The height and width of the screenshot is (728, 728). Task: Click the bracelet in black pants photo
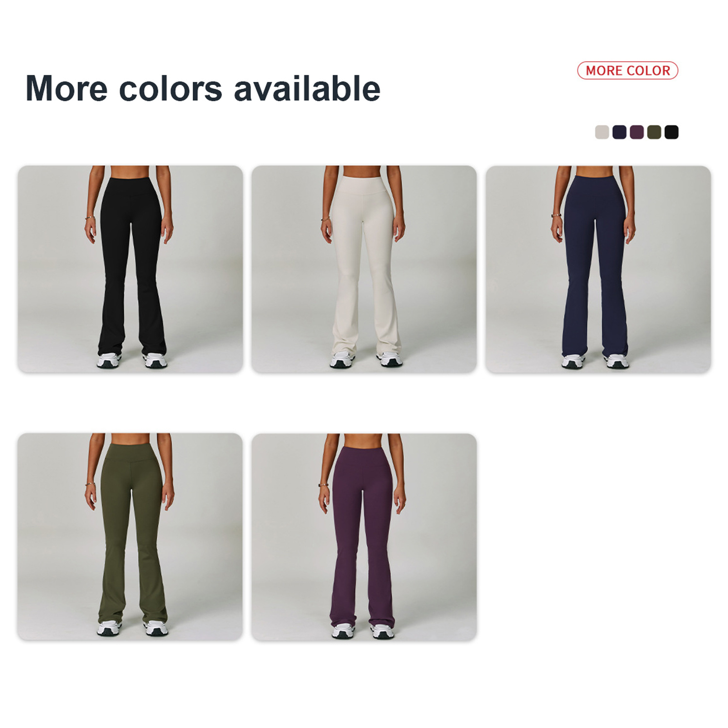89,218
